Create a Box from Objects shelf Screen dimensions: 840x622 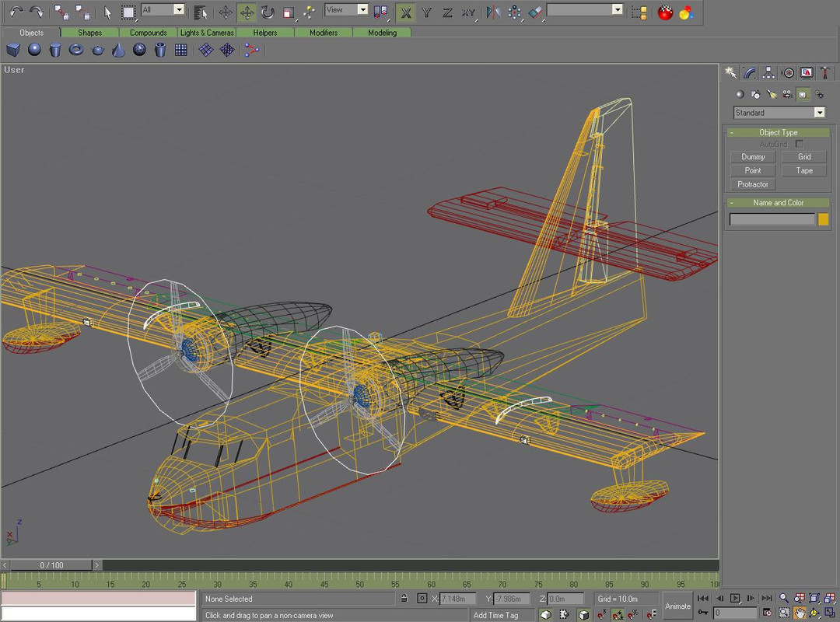point(13,50)
